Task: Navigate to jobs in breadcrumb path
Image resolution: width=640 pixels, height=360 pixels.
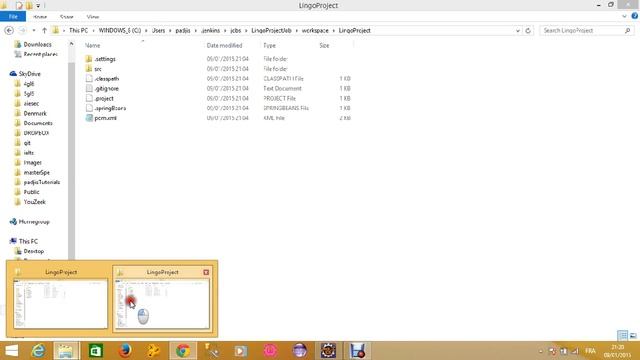Action: click(236, 31)
